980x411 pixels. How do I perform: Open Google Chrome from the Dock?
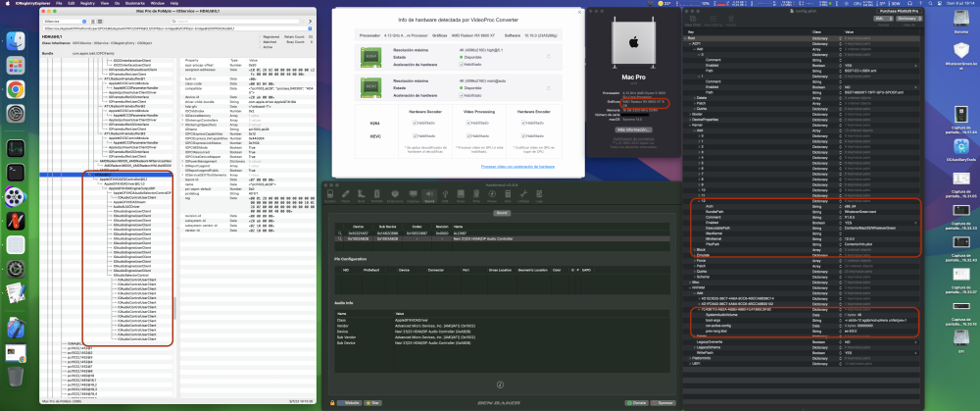pos(16,89)
